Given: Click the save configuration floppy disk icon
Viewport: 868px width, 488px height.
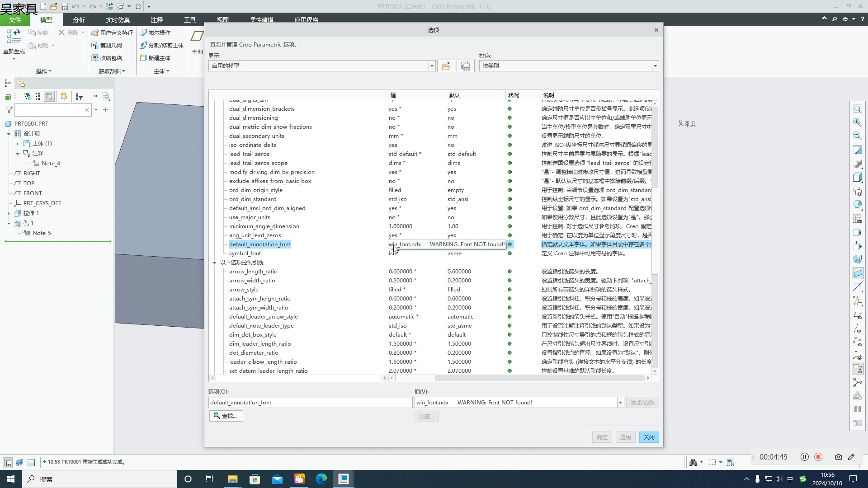Looking at the screenshot, I should (465, 66).
